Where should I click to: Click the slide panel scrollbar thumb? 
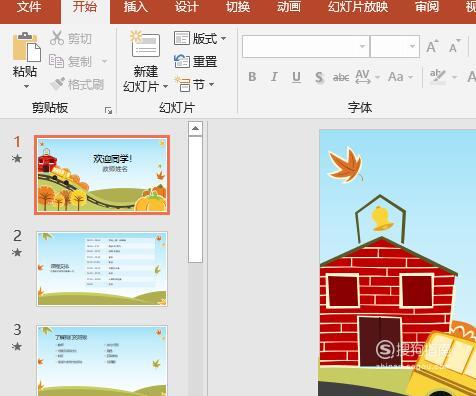point(195,200)
